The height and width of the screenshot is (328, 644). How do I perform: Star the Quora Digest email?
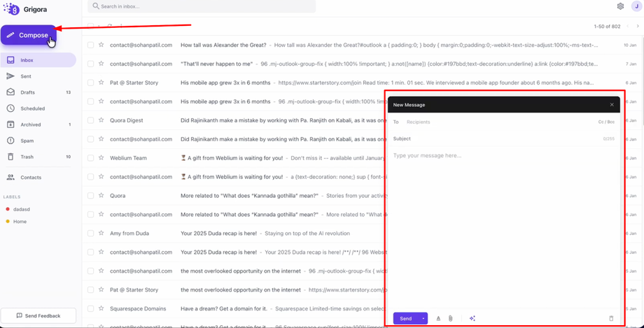[101, 120]
